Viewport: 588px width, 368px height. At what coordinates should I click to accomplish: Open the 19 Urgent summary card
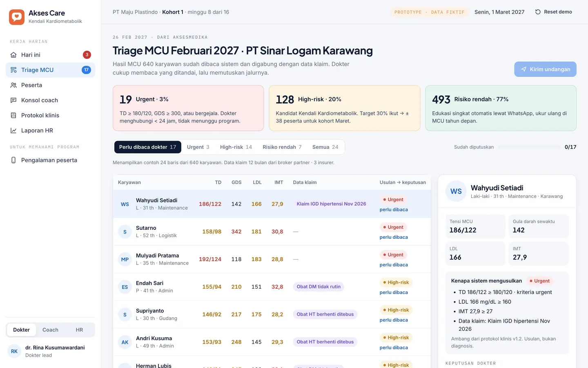[188, 108]
